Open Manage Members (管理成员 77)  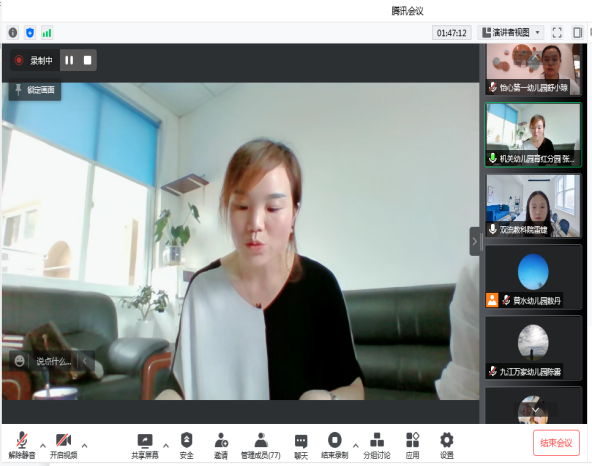[x=261, y=446]
